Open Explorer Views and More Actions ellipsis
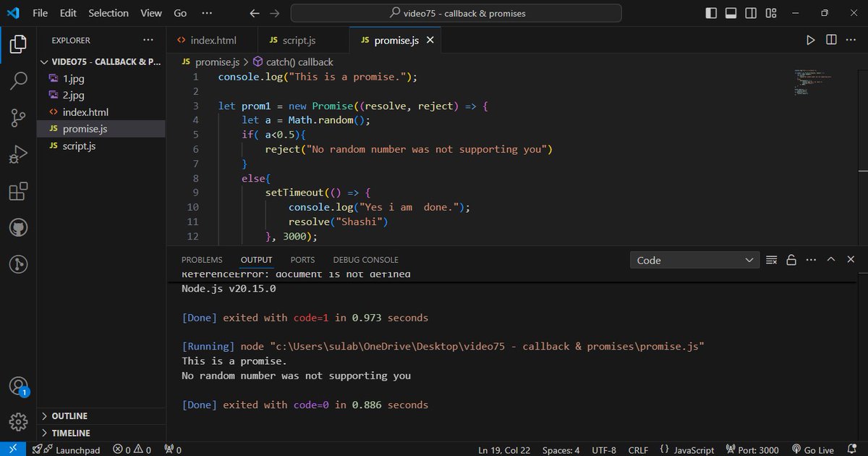The height and width of the screenshot is (456, 868). [x=148, y=41]
